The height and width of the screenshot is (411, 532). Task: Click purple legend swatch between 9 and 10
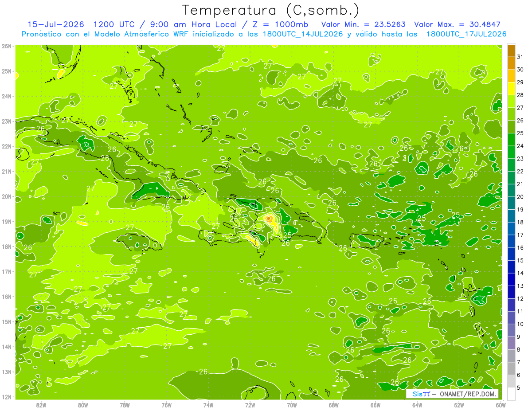pyautogui.click(x=511, y=330)
